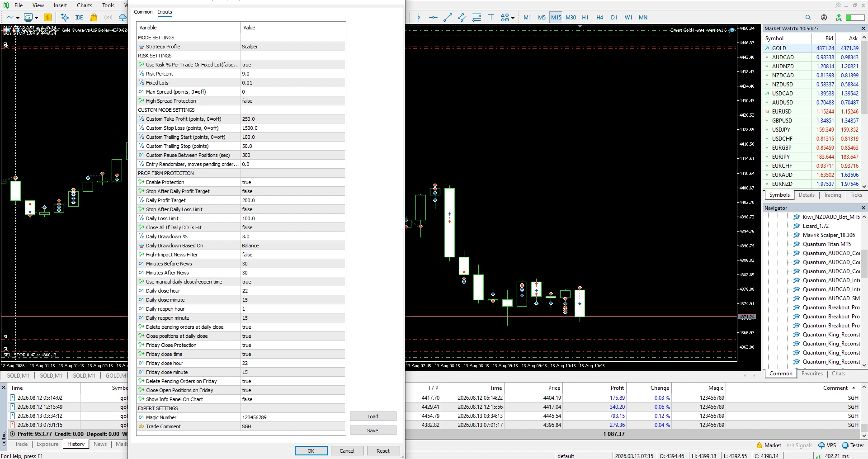Open VPS in the bottom bar
This screenshot has width=868, height=459.
click(x=827, y=445)
